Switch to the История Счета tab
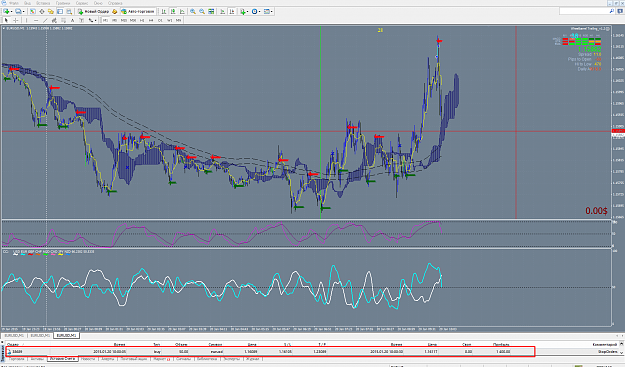The image size is (625, 367). [62, 359]
